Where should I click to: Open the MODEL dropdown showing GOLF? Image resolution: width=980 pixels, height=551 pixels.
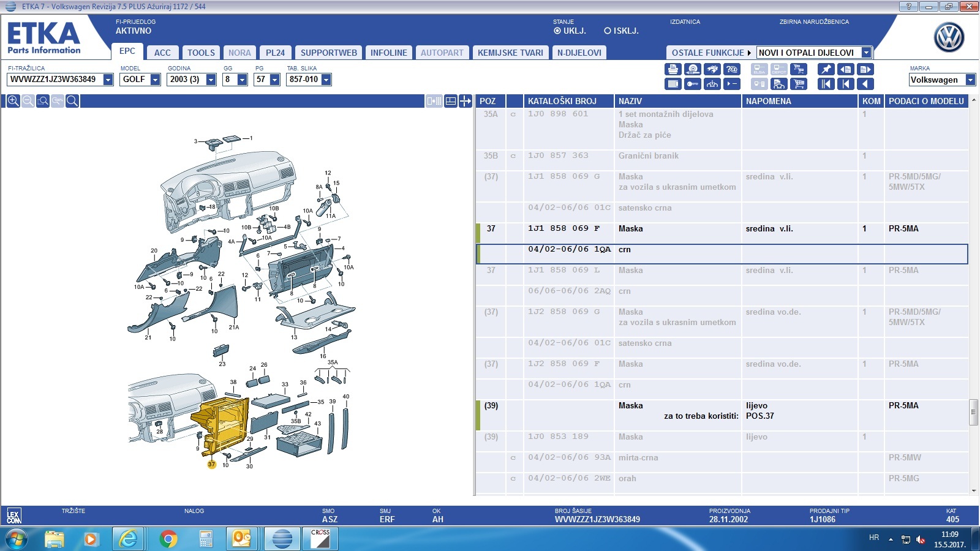[x=156, y=80]
